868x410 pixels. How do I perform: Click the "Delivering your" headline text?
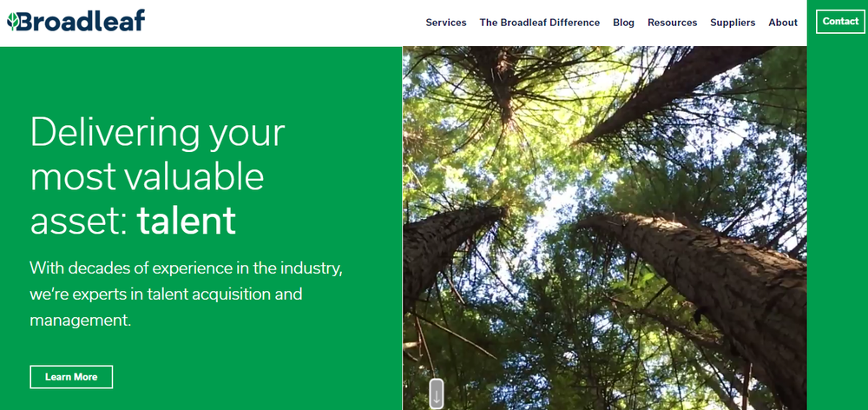[157, 133]
